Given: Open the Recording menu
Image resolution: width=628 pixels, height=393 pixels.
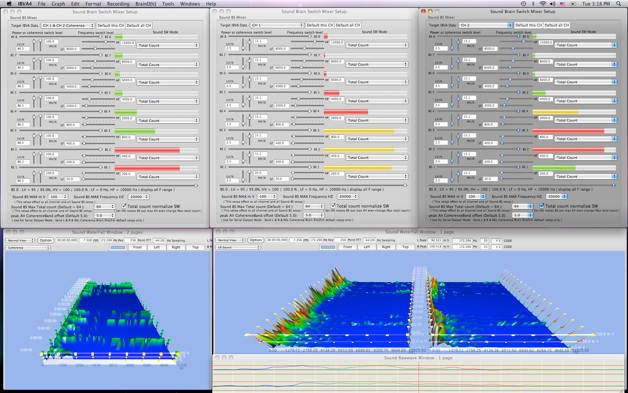Looking at the screenshot, I should 118,4.
